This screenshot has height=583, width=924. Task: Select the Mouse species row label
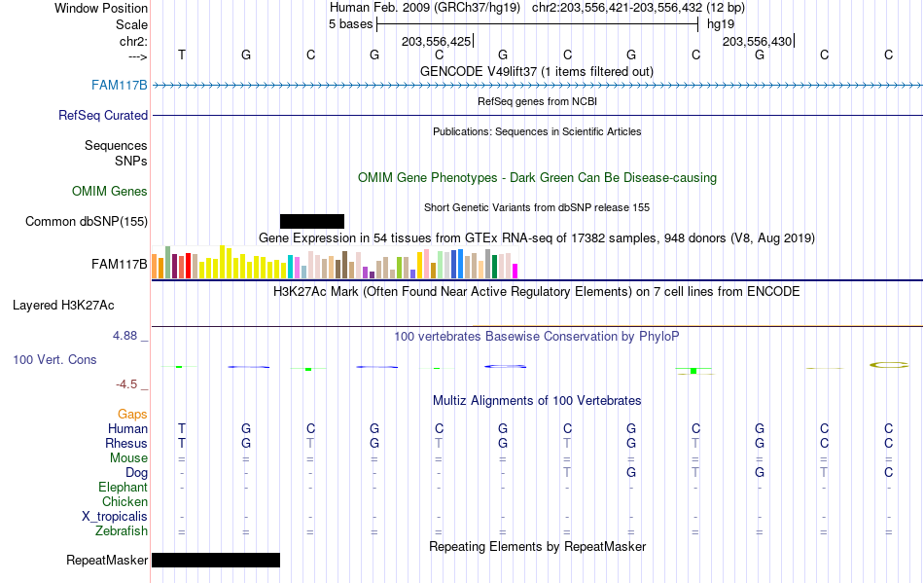point(129,458)
